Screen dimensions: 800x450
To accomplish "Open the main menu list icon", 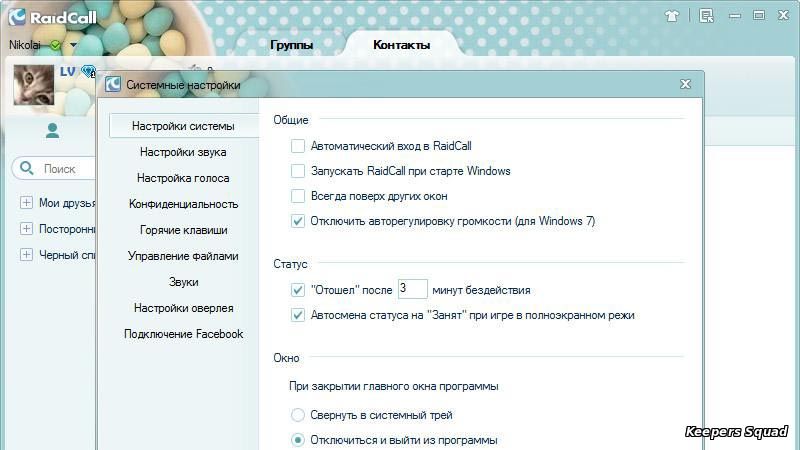I will 707,16.
